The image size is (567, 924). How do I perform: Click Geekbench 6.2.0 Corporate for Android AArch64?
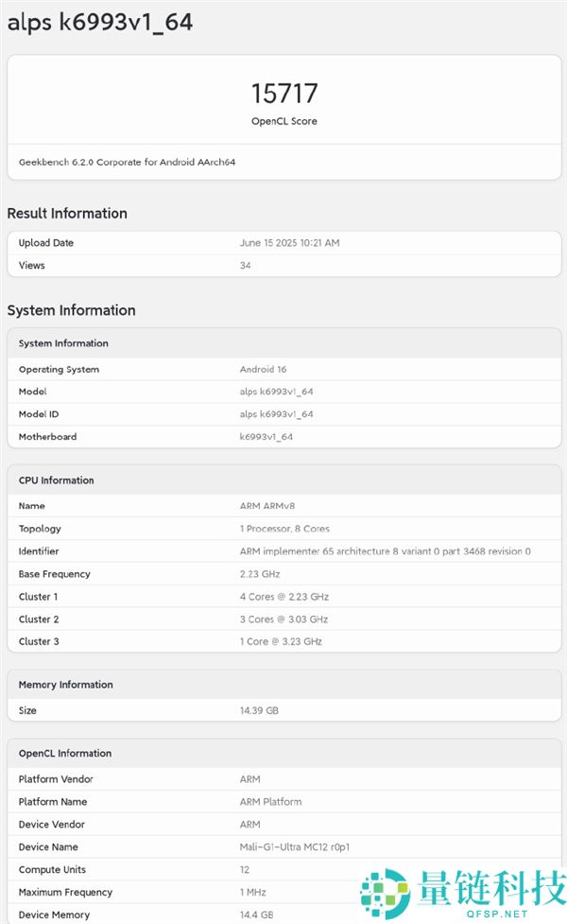(128, 162)
